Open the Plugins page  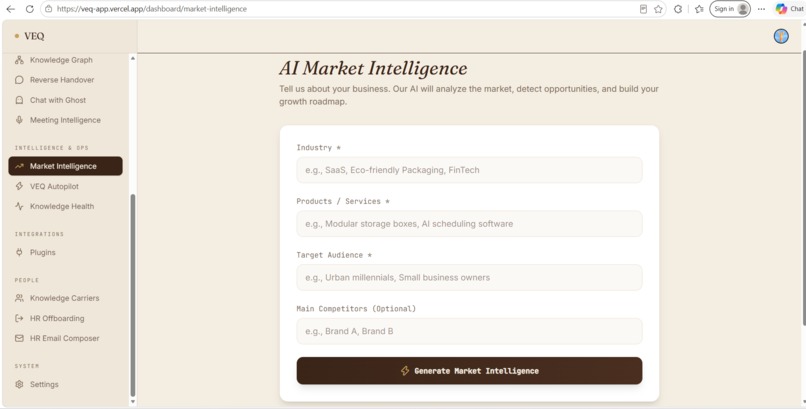pos(42,253)
